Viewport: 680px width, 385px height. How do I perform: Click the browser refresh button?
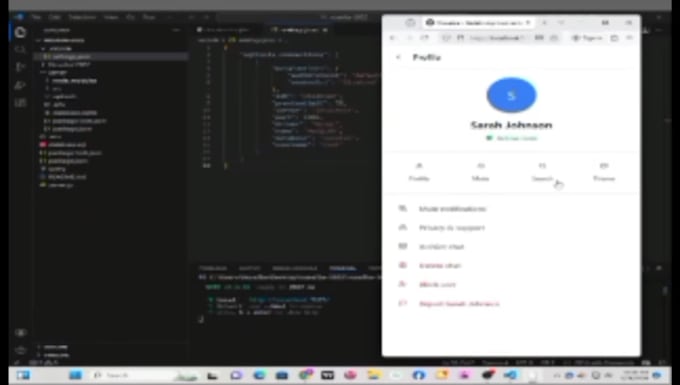point(425,38)
